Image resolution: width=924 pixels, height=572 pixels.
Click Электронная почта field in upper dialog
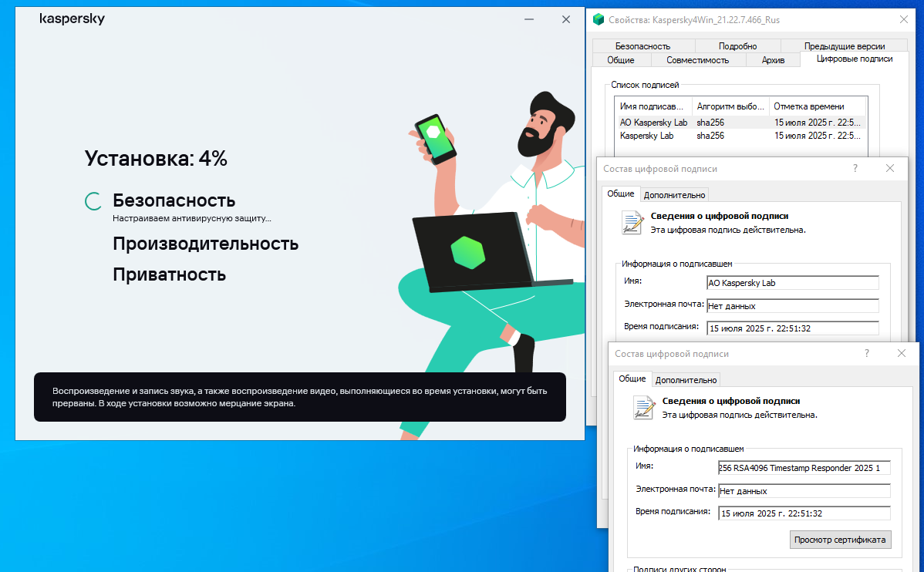coord(793,306)
